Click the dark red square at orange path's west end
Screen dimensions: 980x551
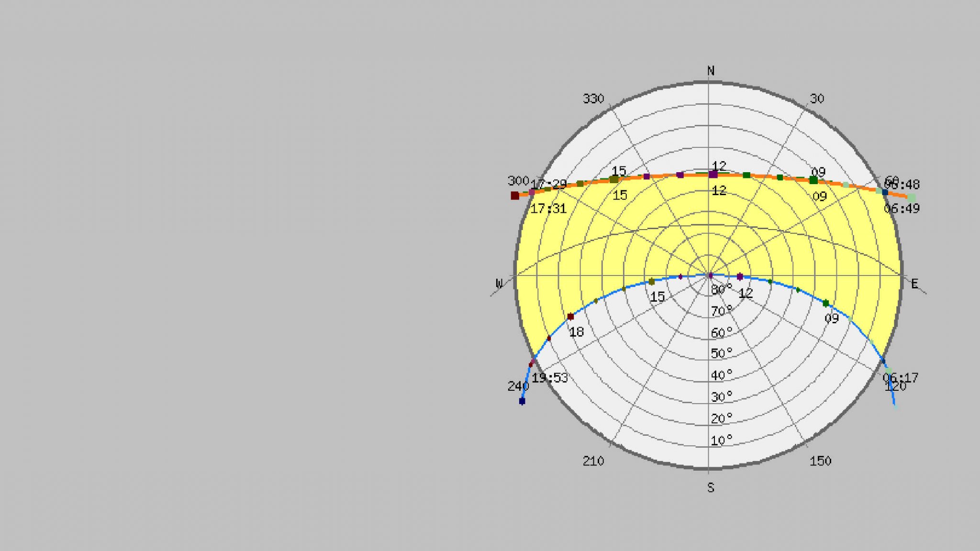[x=515, y=196]
